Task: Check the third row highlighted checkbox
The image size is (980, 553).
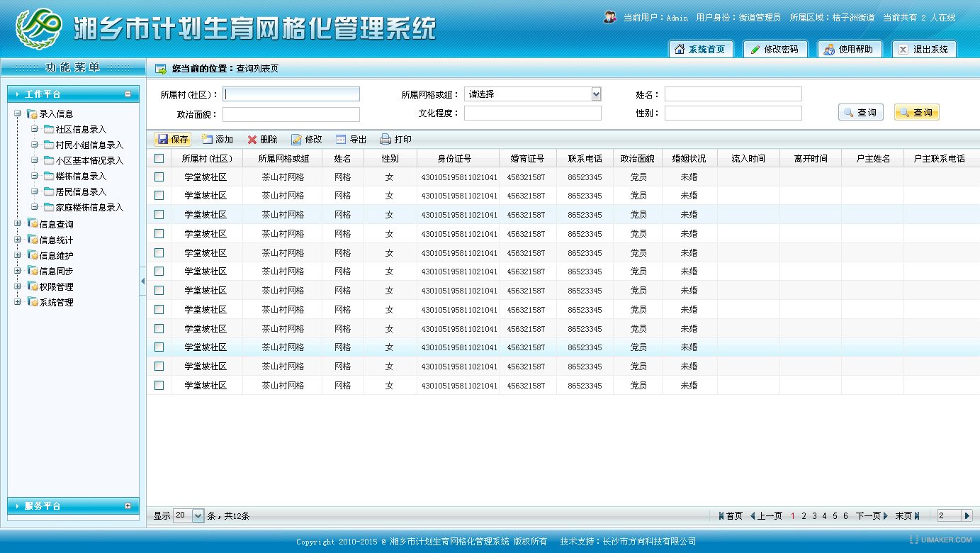Action: click(159, 214)
